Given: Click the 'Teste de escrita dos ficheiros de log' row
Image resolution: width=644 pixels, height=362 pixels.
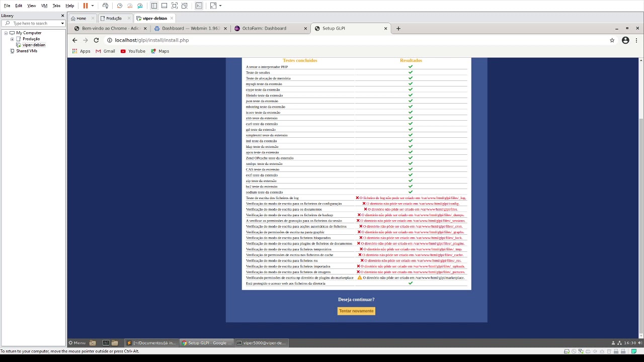Looking at the screenshot, I should coord(356,198).
